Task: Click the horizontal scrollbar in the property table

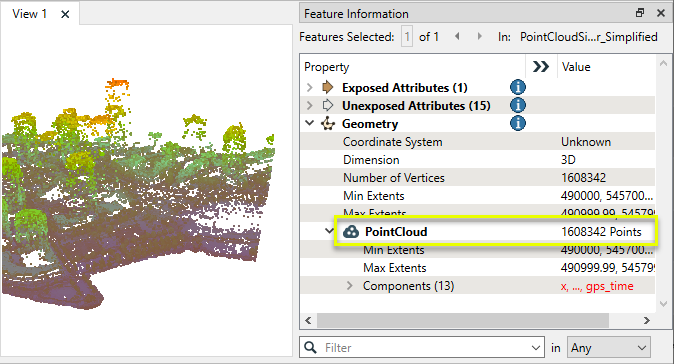Action: tap(463, 321)
